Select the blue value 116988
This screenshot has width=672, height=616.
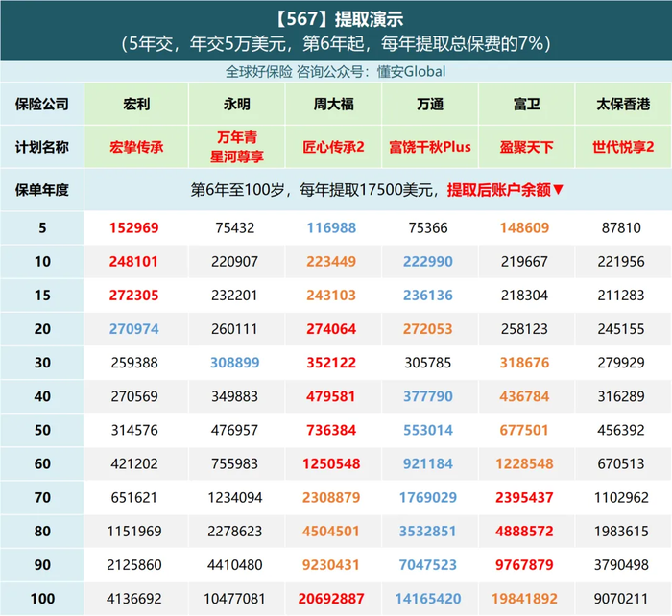(x=331, y=228)
